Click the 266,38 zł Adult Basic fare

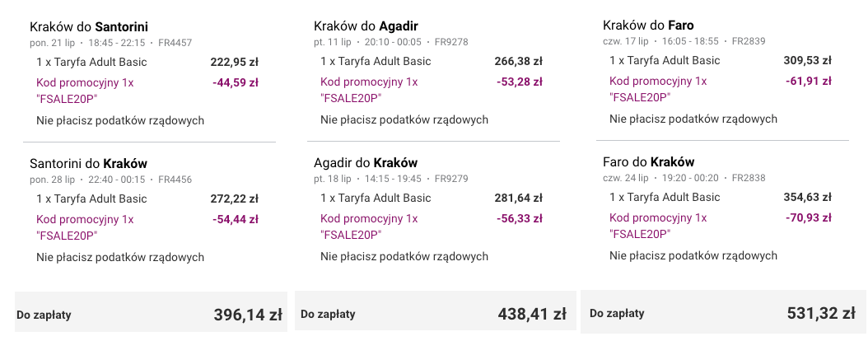(x=519, y=61)
